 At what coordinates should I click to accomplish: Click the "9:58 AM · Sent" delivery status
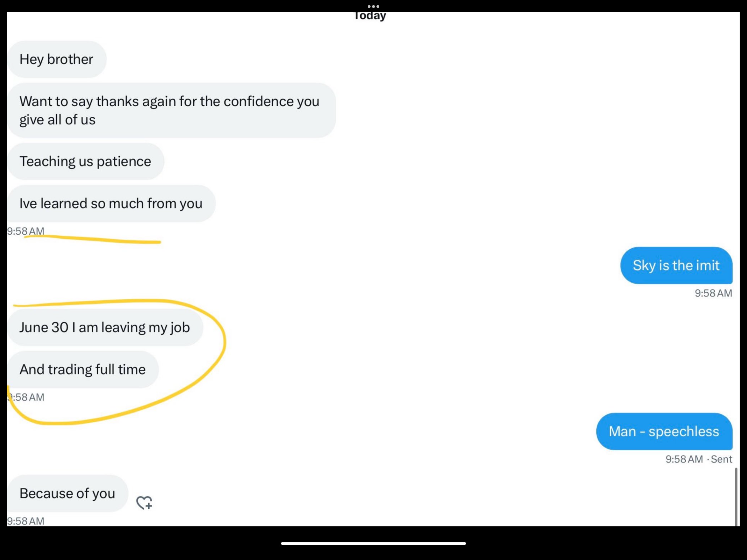click(x=699, y=459)
